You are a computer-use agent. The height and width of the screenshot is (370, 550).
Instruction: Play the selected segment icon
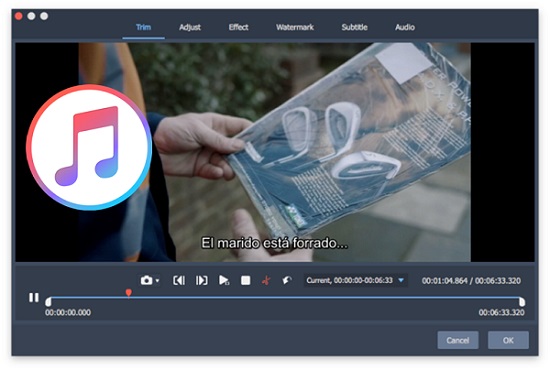(223, 280)
